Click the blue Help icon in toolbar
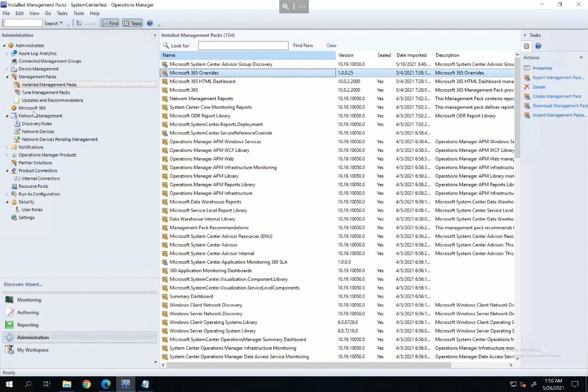Viewport: 588px width, 392px height. (x=150, y=23)
